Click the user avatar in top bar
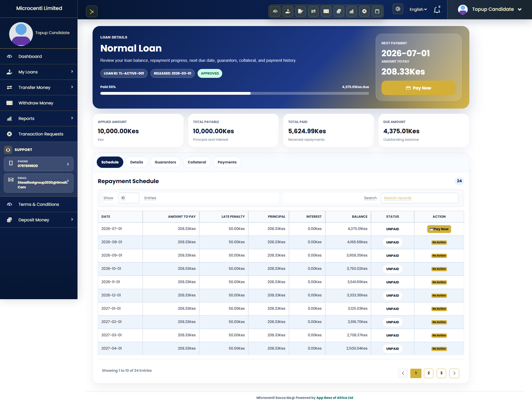The height and width of the screenshot is (418, 532). [463, 9]
